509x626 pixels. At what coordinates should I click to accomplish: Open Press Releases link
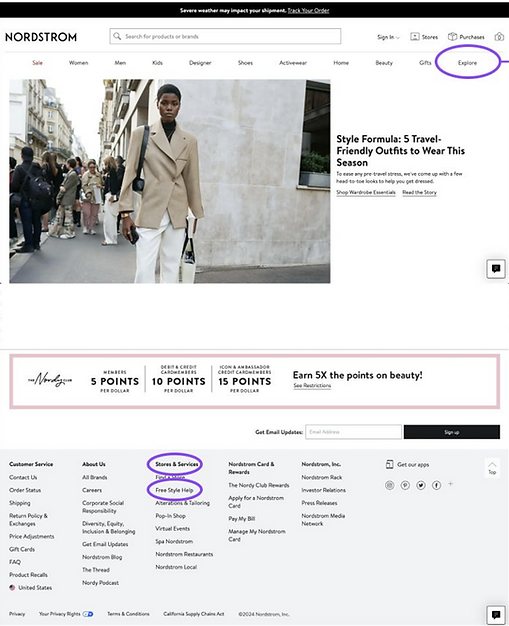click(319, 503)
